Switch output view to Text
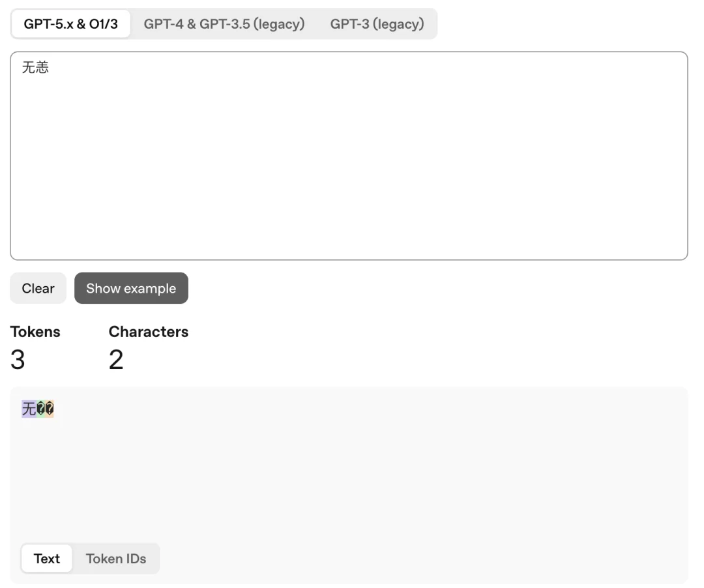 [x=47, y=559]
